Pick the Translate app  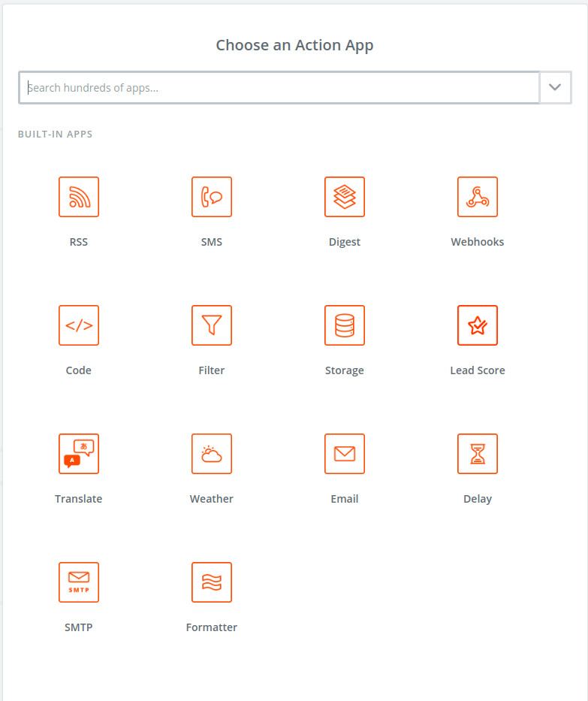pyautogui.click(x=79, y=454)
